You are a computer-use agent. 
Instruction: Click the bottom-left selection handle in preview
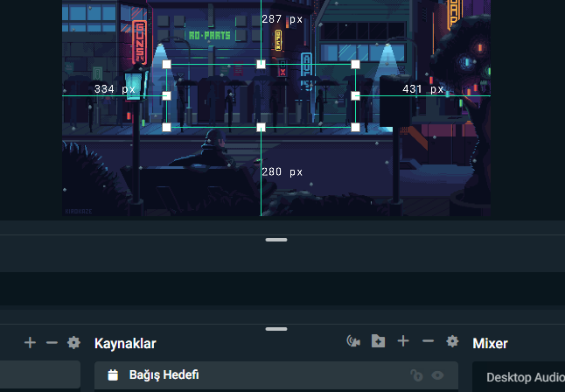166,127
